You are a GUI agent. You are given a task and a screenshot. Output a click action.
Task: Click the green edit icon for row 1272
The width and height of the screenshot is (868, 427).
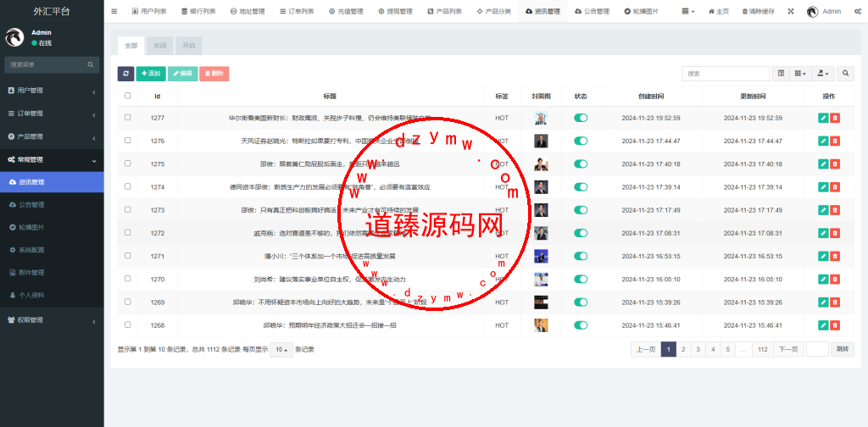823,233
